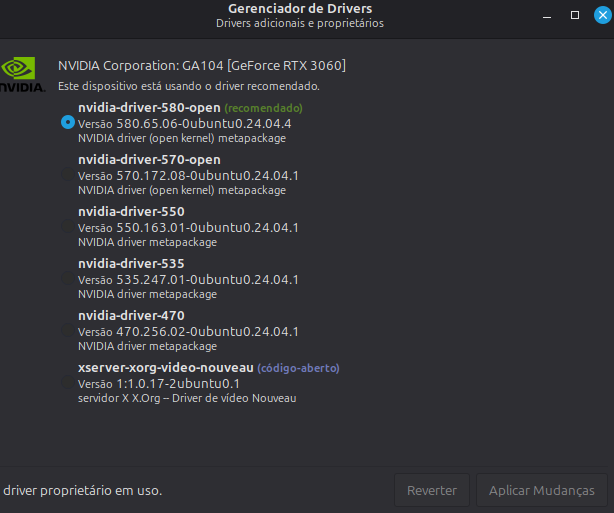The height and width of the screenshot is (513, 614).
Task: Click the Reverter button
Action: 432,490
